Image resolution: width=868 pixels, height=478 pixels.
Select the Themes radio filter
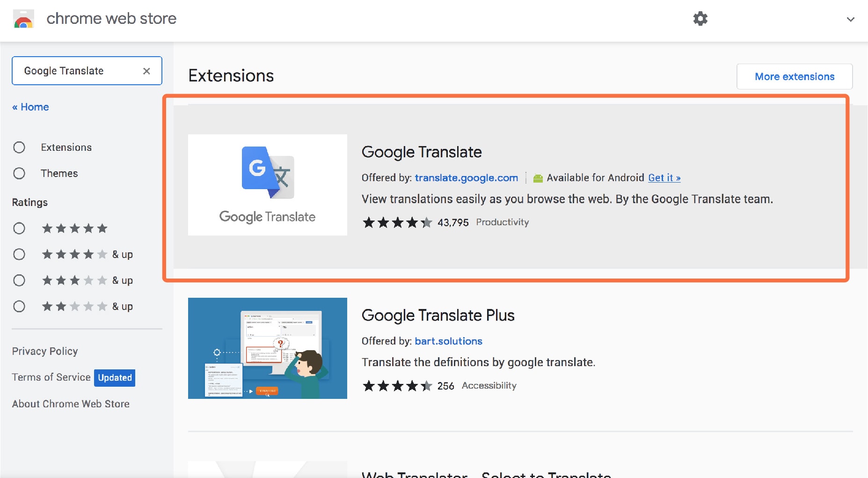pos(19,173)
